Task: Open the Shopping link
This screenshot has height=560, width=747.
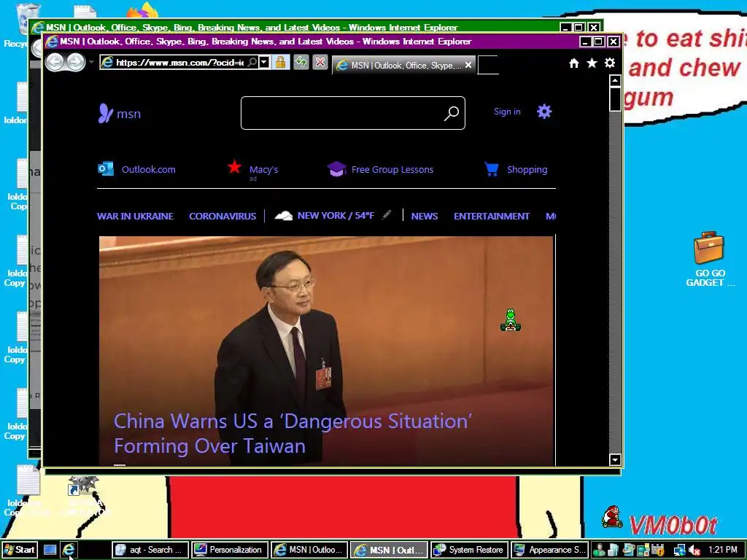Action: pos(527,169)
